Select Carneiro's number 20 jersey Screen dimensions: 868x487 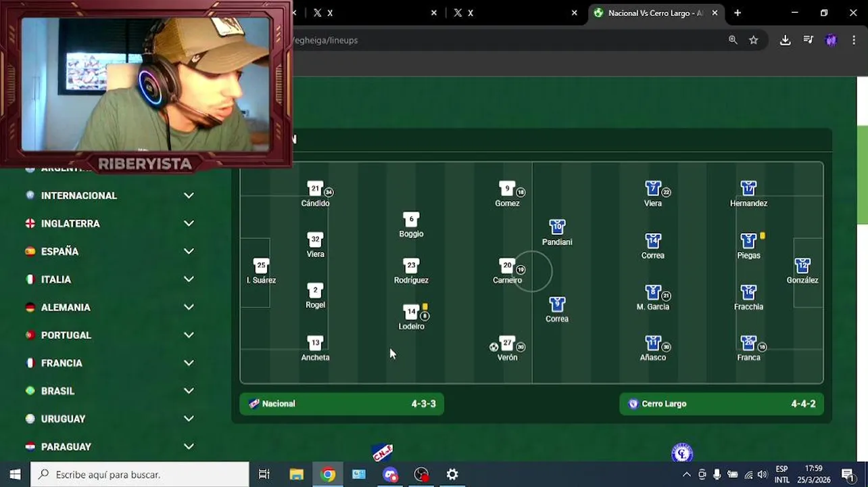507,266
